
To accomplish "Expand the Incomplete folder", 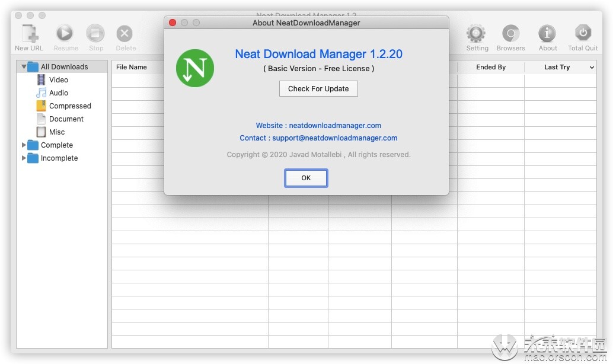I will (x=24, y=158).
